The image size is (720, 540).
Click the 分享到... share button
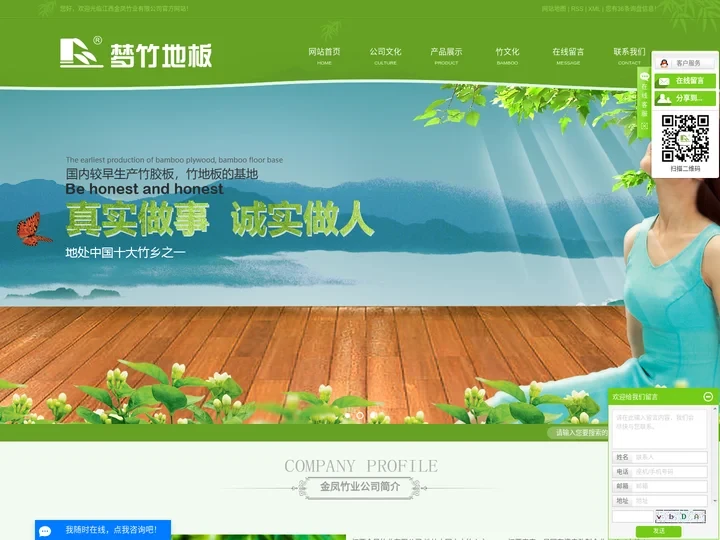pos(685,98)
